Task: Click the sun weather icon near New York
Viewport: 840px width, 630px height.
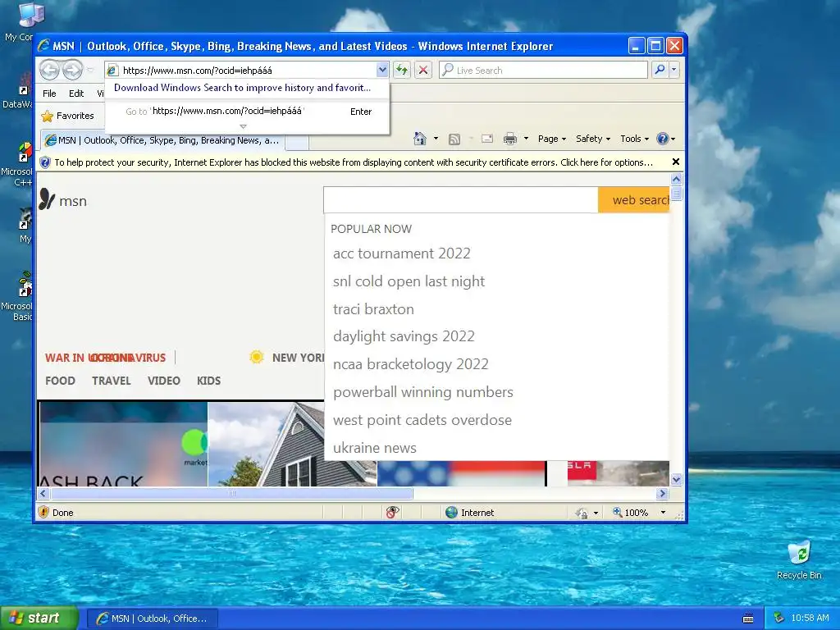Action: [x=257, y=357]
